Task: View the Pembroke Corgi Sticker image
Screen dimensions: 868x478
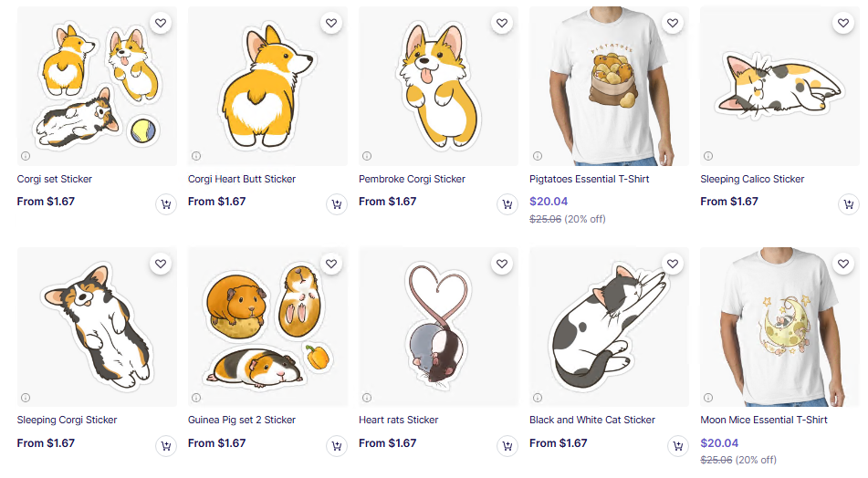Action: [433, 87]
